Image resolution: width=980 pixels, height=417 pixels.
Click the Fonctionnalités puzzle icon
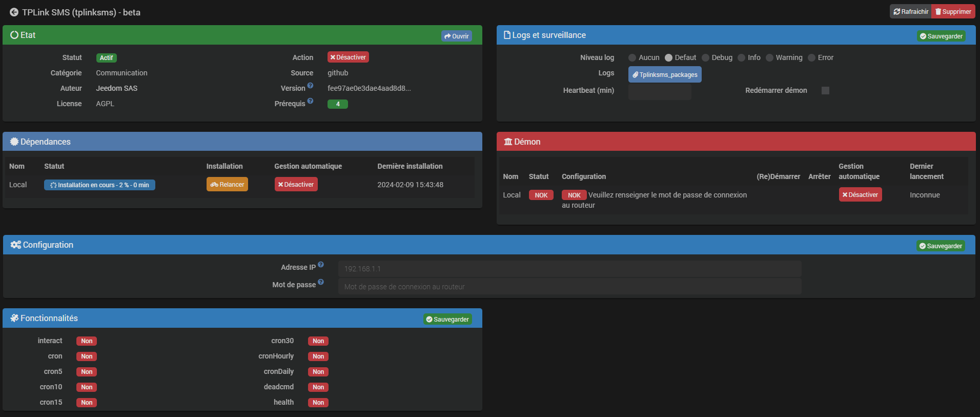click(x=14, y=318)
